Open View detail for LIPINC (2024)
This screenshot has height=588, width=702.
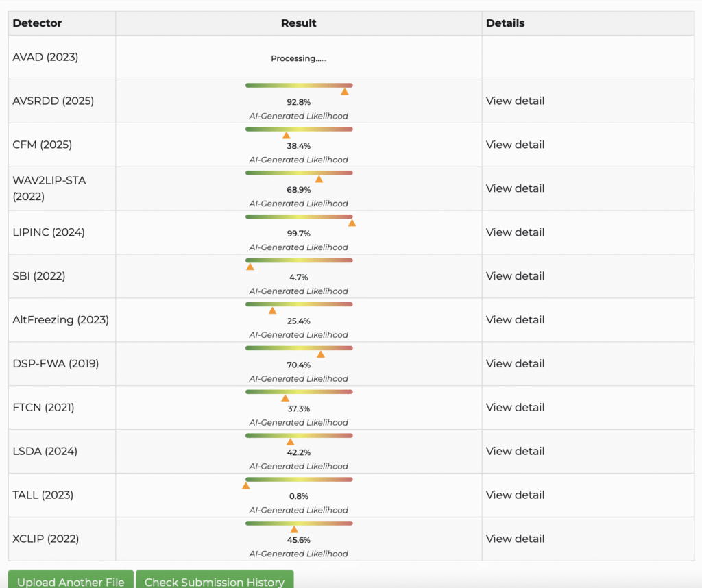pyautogui.click(x=515, y=232)
